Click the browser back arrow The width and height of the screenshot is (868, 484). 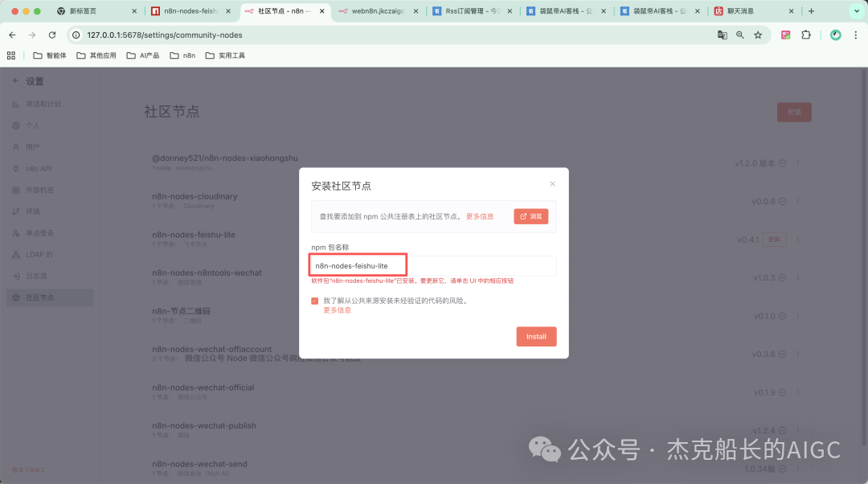pos(12,35)
